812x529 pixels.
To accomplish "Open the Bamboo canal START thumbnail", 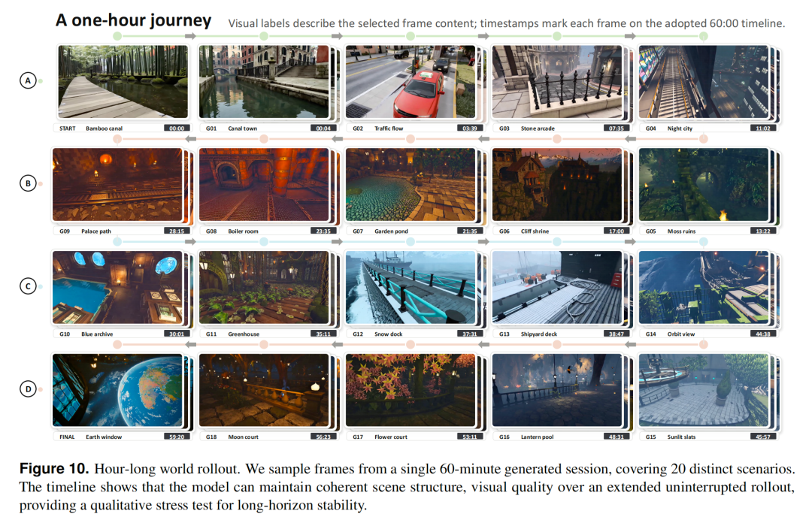I will coord(123,82).
